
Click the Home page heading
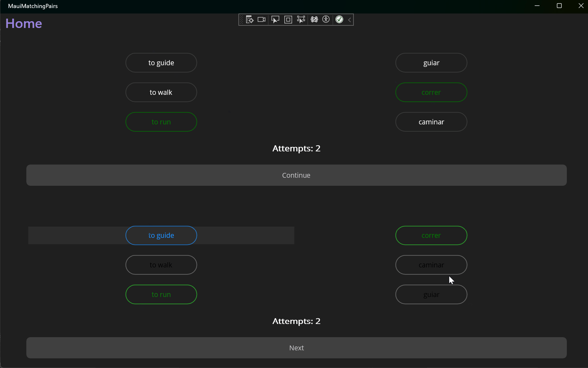(23, 23)
